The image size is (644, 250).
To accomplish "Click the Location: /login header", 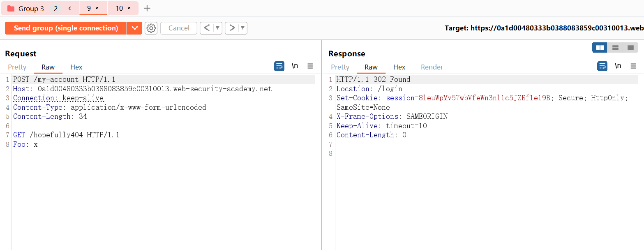I will click(x=369, y=89).
